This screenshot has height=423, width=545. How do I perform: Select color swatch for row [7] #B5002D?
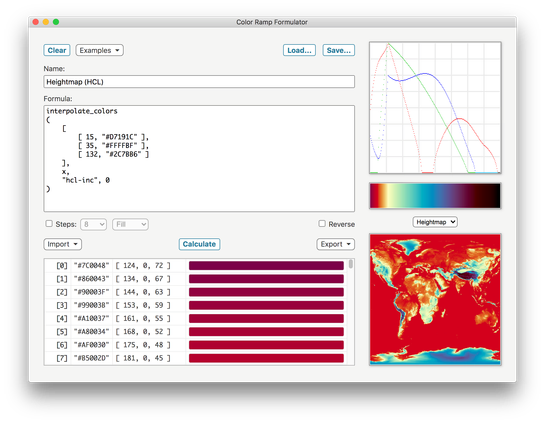click(x=266, y=358)
